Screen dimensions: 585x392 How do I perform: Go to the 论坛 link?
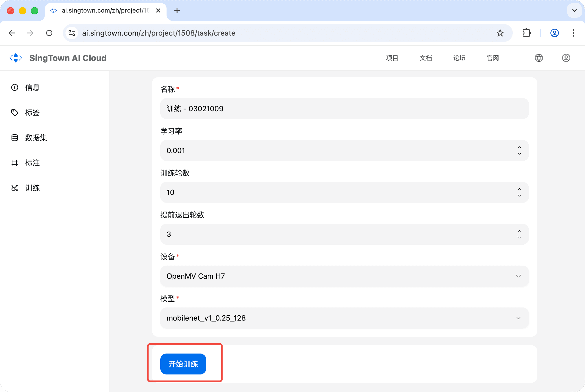coord(459,58)
